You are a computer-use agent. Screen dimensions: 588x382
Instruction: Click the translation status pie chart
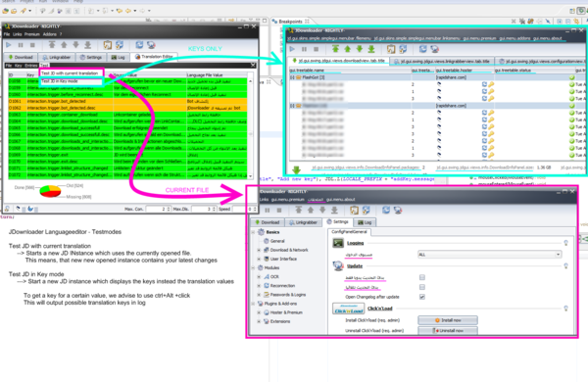click(50, 191)
